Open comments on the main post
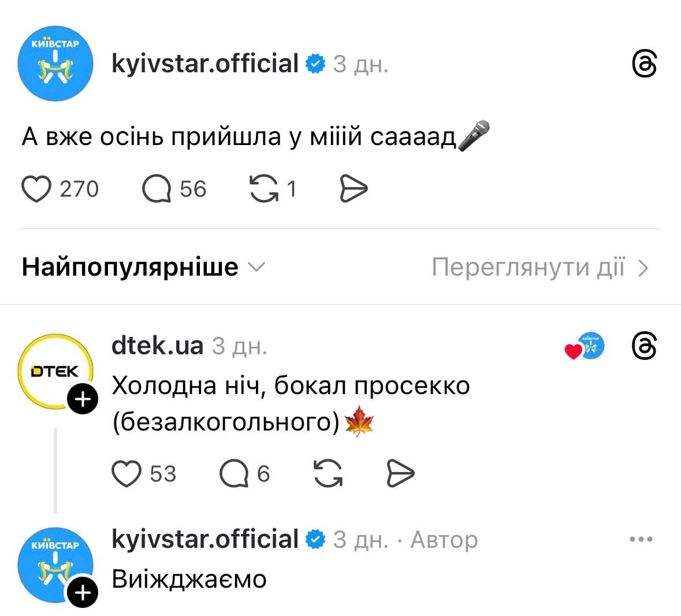This screenshot has height=616, width=681. click(157, 189)
